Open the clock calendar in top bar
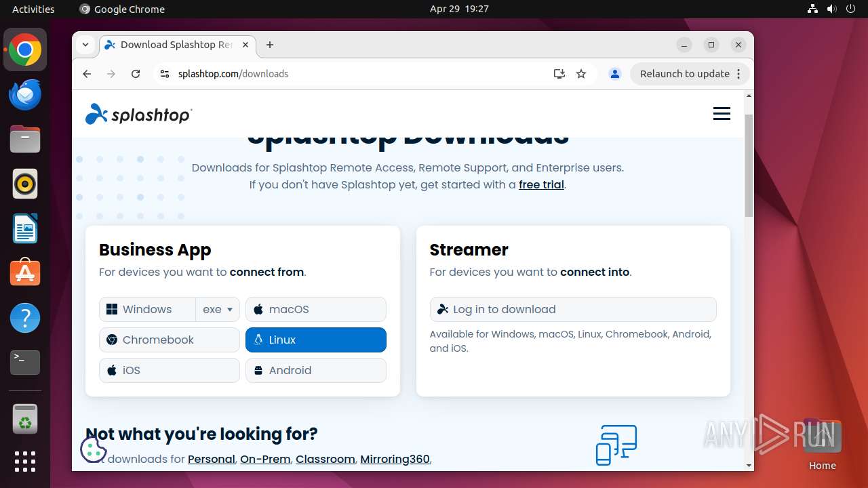This screenshot has width=868, height=488. coord(459,9)
